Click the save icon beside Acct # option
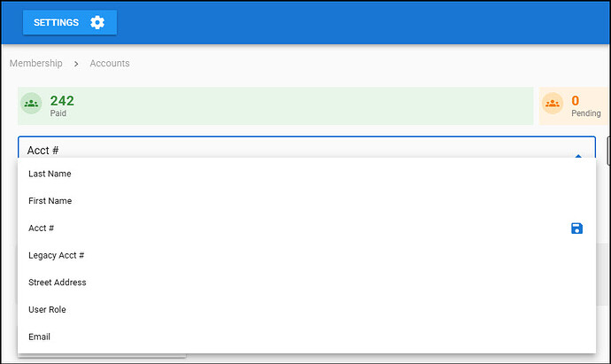The image size is (611, 364). tap(576, 228)
